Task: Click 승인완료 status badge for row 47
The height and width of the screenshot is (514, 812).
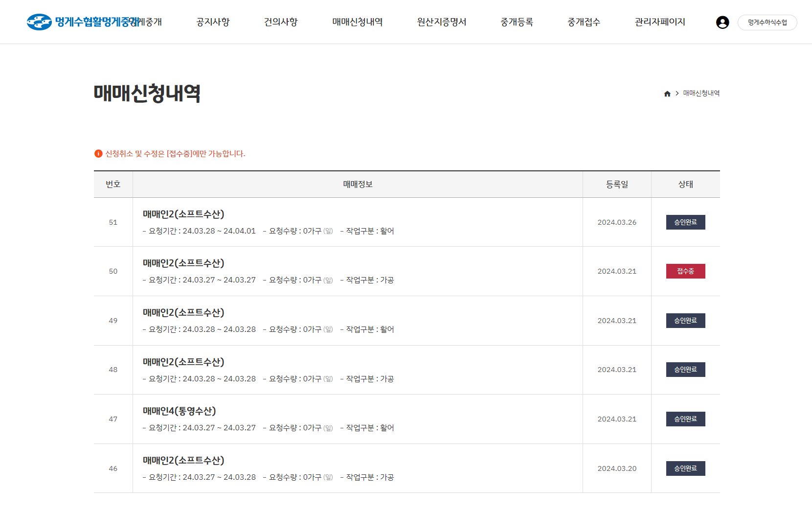Action: pos(685,419)
